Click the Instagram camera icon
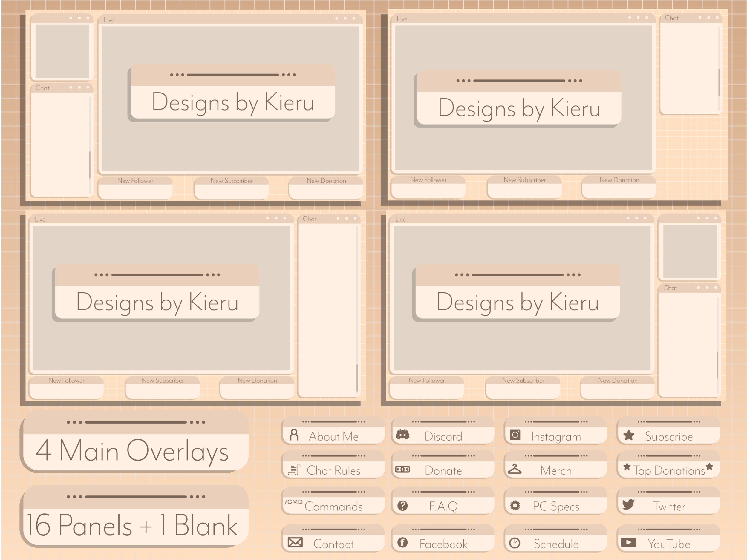 (x=515, y=436)
